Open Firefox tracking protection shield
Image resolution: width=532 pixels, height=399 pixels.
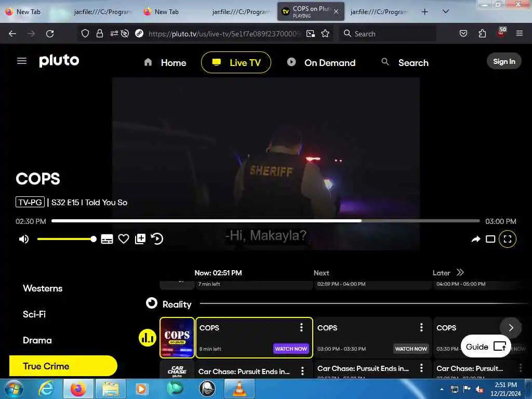click(x=85, y=33)
